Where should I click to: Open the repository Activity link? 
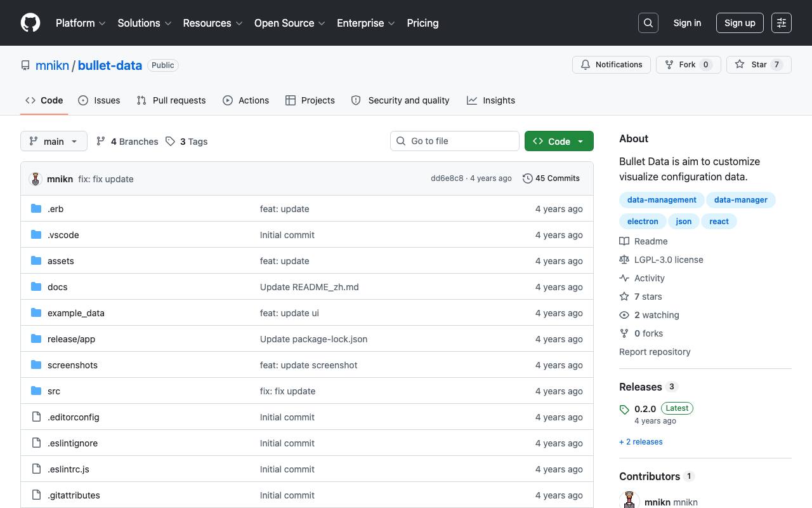pyautogui.click(x=643, y=278)
